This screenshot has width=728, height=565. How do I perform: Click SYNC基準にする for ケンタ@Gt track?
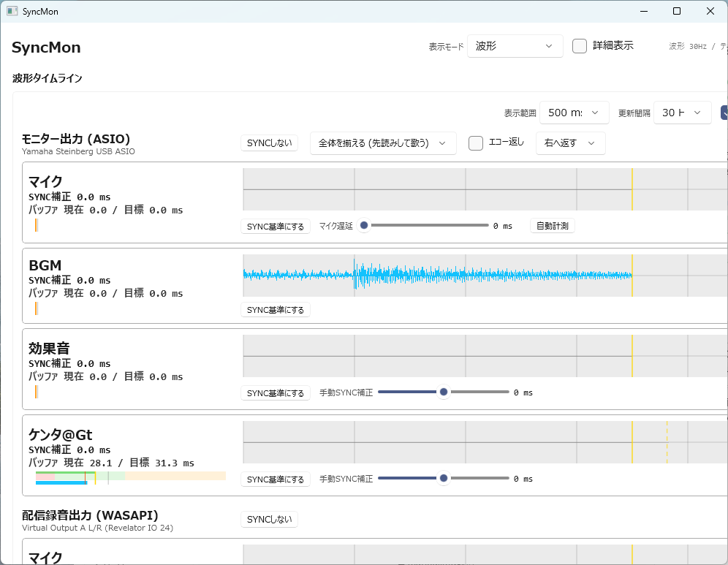click(x=276, y=479)
